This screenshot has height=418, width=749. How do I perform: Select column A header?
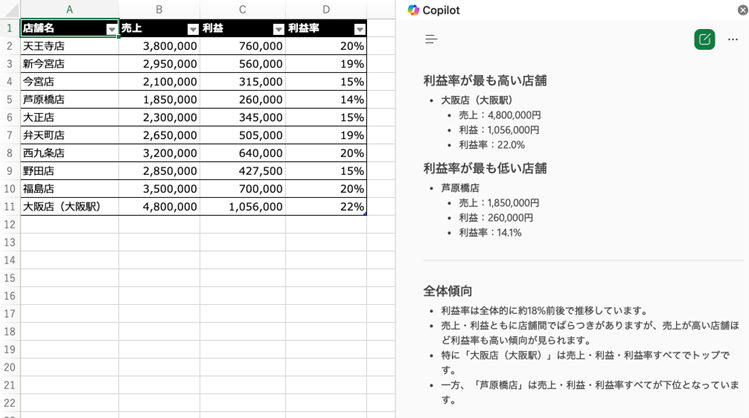69,10
